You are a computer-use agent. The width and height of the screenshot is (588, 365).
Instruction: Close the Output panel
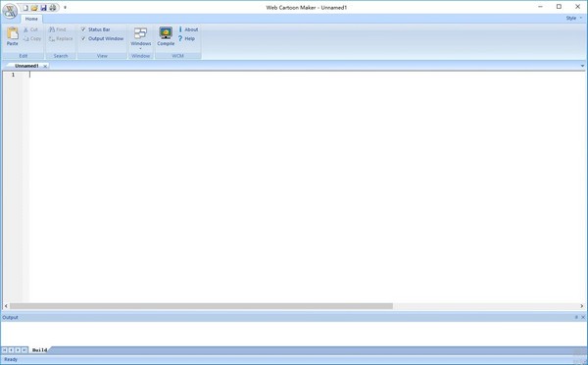pyautogui.click(x=583, y=317)
